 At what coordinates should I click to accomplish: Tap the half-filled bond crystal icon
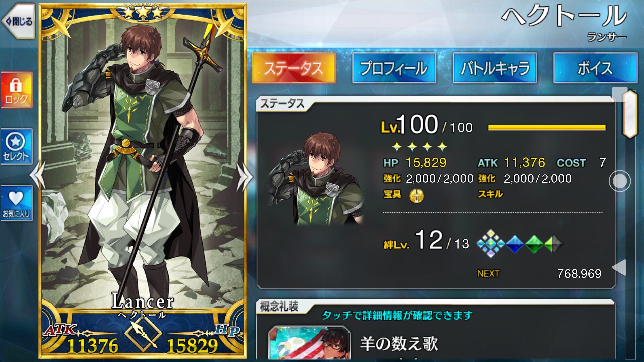tap(553, 244)
